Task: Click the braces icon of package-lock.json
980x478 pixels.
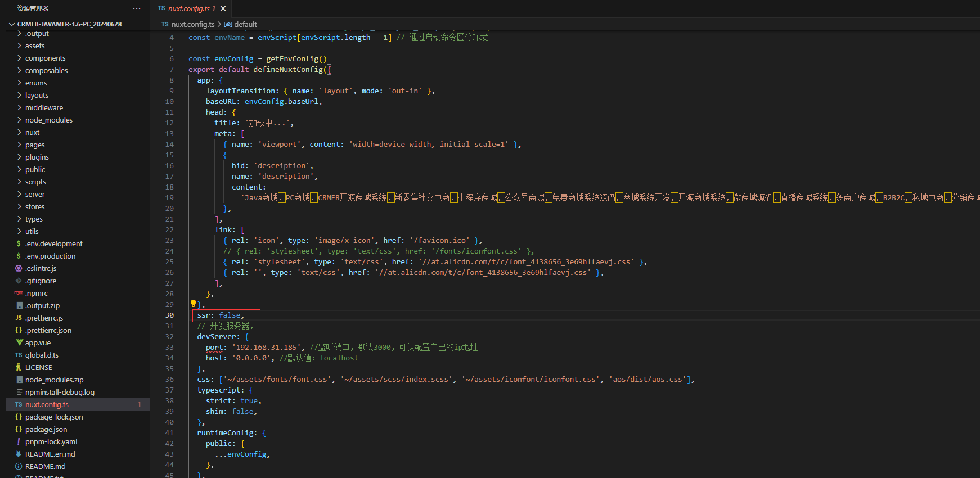Action: 19,417
